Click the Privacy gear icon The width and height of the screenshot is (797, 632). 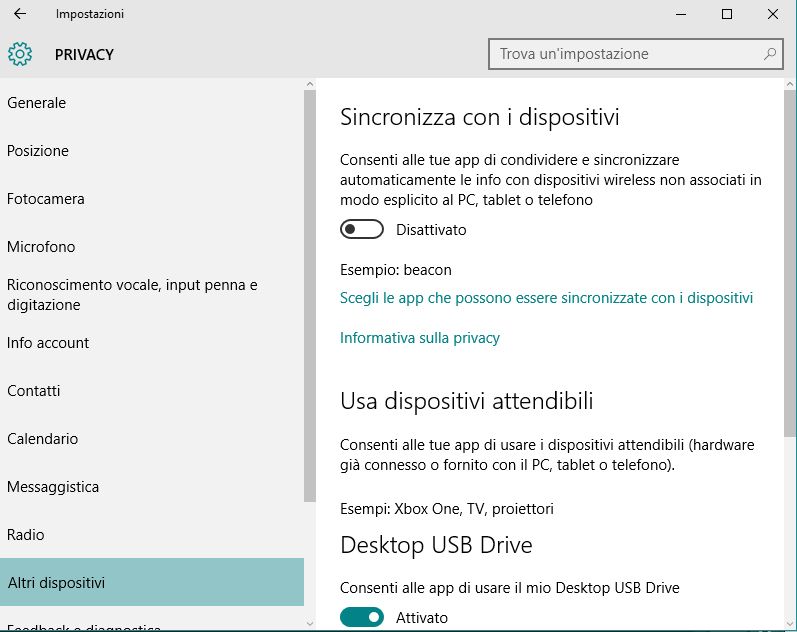20,54
